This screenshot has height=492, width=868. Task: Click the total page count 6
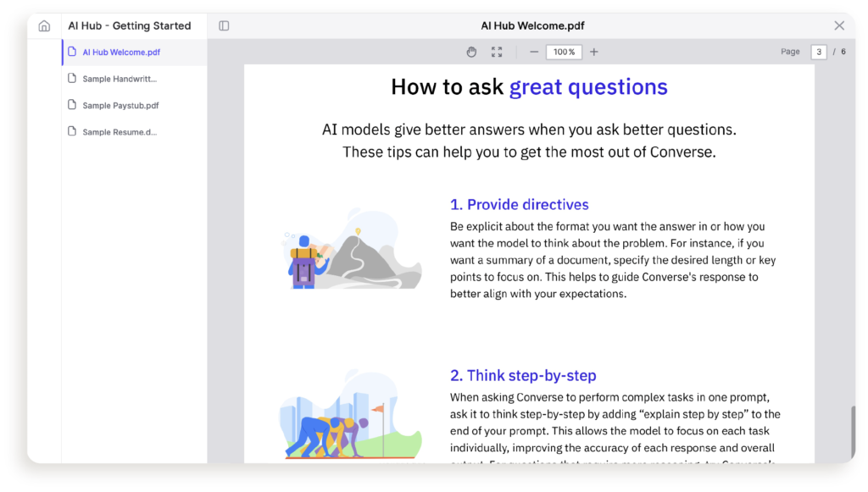pyautogui.click(x=843, y=52)
